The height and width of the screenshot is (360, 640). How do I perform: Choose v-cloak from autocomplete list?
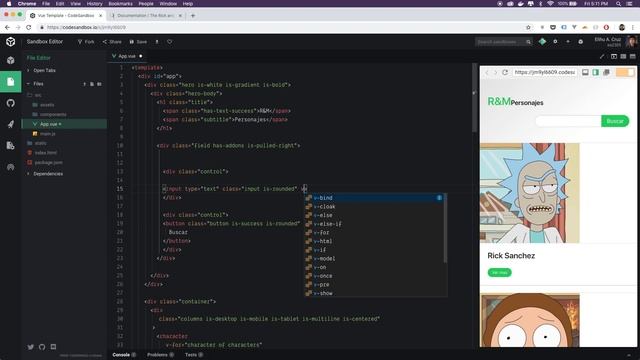(x=375, y=207)
